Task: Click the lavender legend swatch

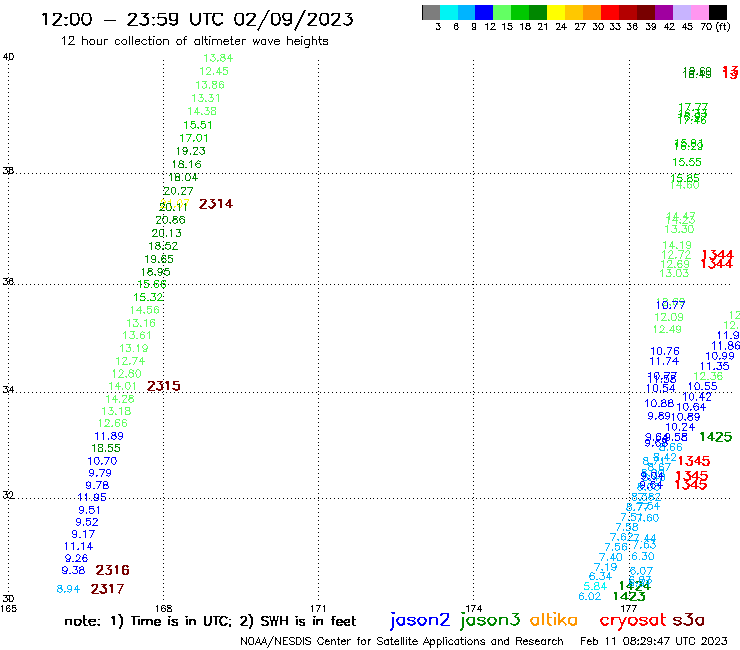Action: 681,12
